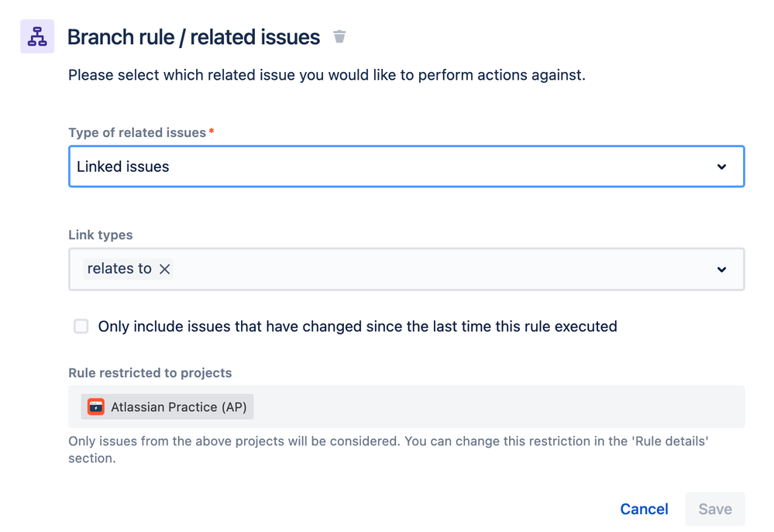Focus the Link types input area

pyautogui.click(x=434, y=269)
